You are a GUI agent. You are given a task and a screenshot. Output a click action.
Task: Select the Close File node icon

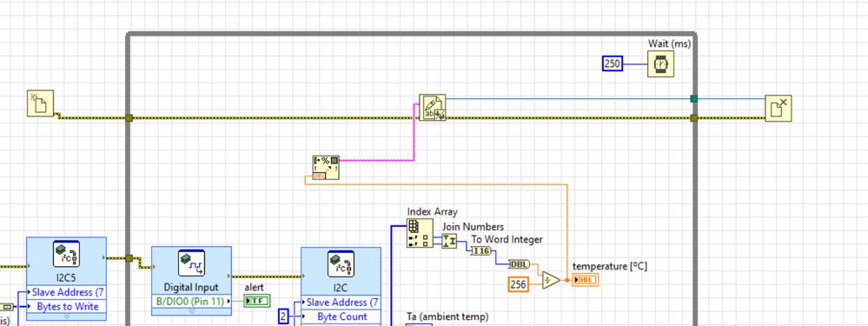779,108
